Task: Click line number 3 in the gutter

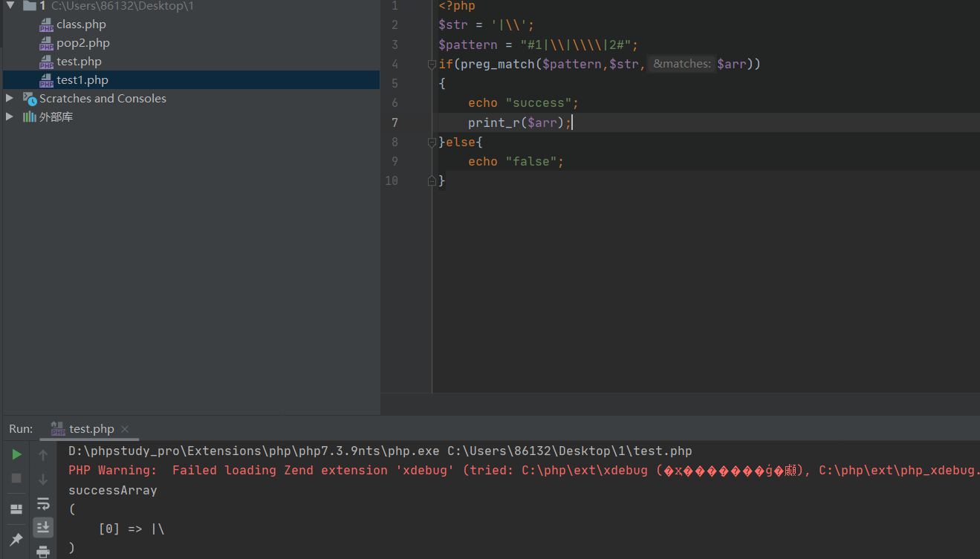Action: [x=395, y=45]
